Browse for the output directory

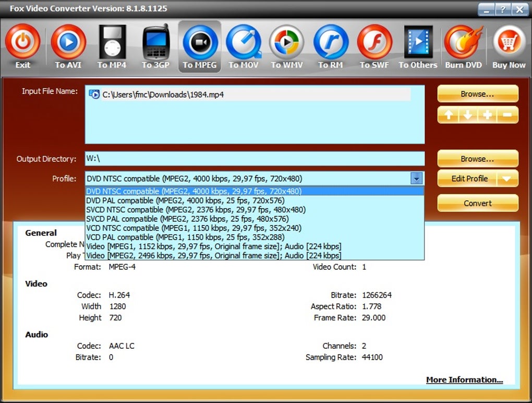pyautogui.click(x=478, y=159)
